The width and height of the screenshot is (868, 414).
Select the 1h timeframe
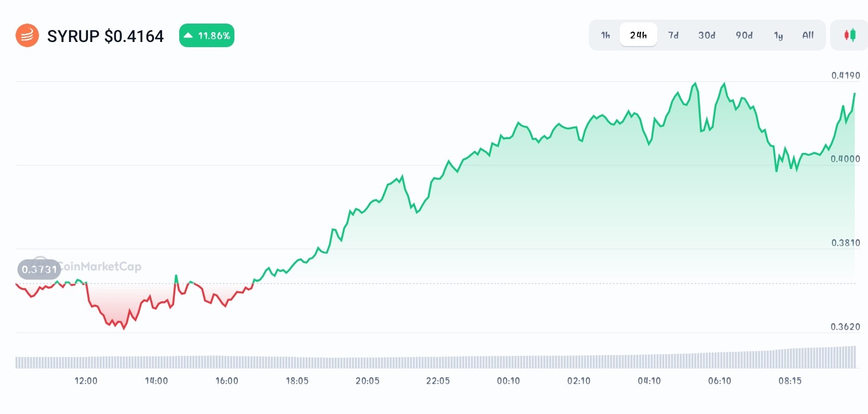pos(605,35)
